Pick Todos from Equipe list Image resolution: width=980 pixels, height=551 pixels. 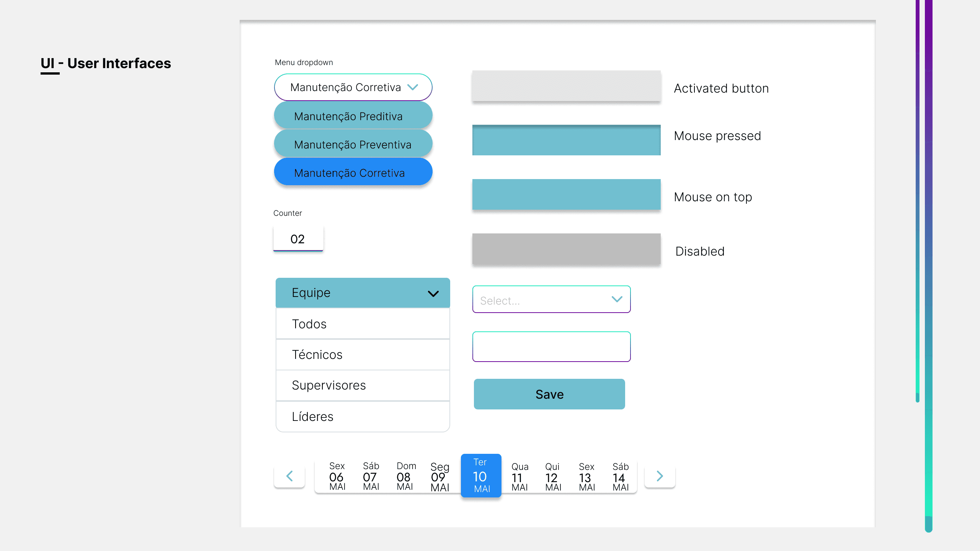click(362, 324)
